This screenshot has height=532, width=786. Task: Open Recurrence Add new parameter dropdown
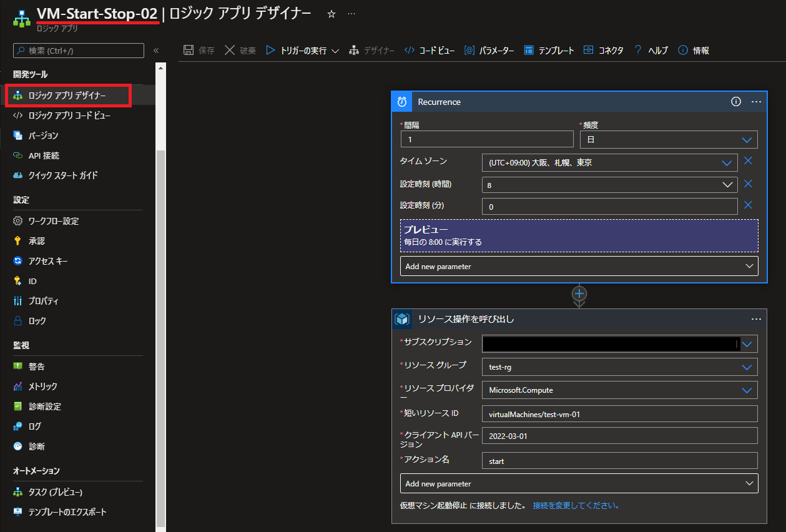(x=579, y=266)
